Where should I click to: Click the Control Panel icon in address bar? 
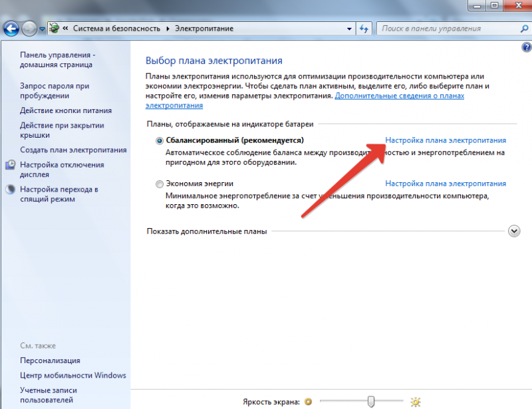click(53, 29)
